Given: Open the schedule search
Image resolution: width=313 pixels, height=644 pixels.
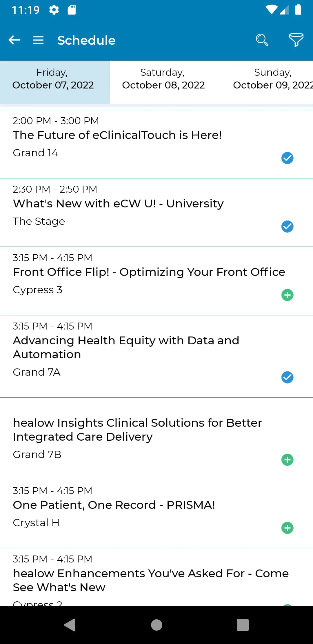Looking at the screenshot, I should (262, 40).
